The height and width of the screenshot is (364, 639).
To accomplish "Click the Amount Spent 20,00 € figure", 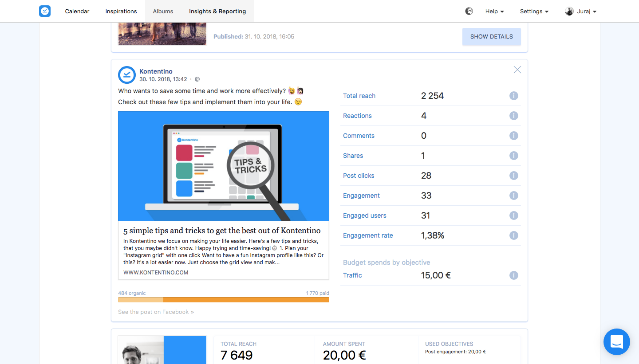I will tap(344, 355).
